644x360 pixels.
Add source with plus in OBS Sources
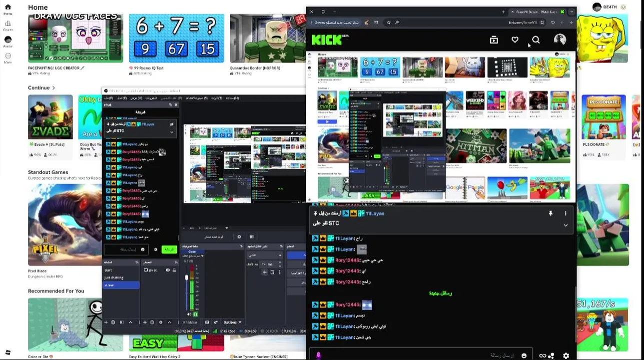145,322
